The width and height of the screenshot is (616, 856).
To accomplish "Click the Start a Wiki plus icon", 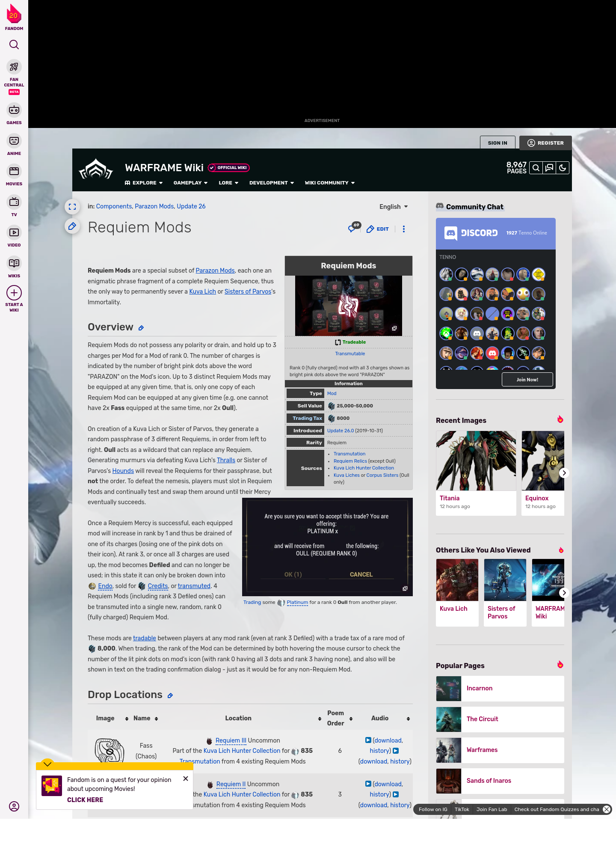I will (14, 293).
